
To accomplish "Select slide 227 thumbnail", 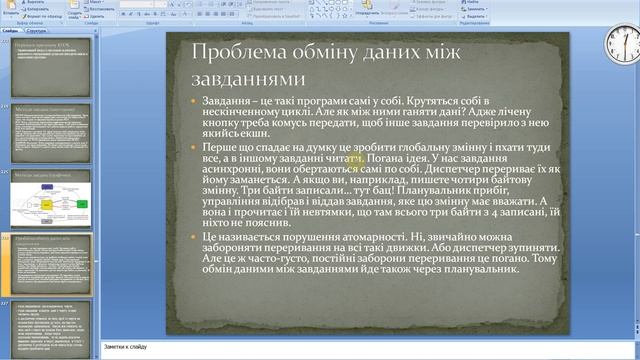I will pos(51,330).
